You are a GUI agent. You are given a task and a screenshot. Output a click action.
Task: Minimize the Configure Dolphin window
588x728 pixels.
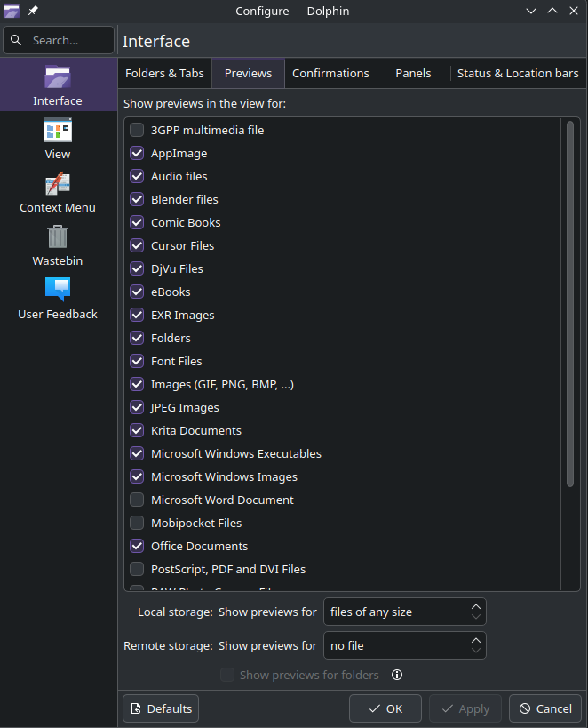(531, 11)
